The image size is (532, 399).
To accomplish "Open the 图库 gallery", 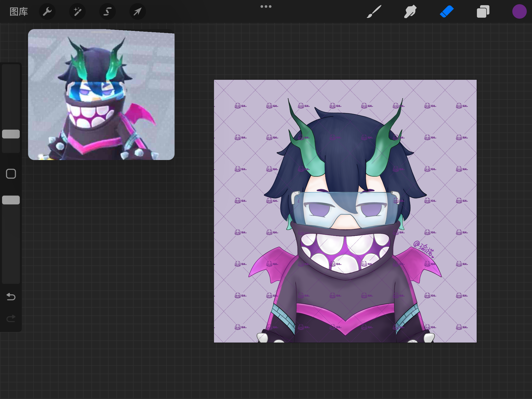I will pos(19,12).
